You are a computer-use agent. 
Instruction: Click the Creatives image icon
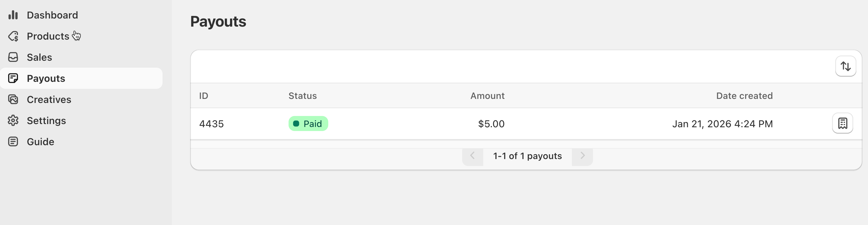(13, 99)
